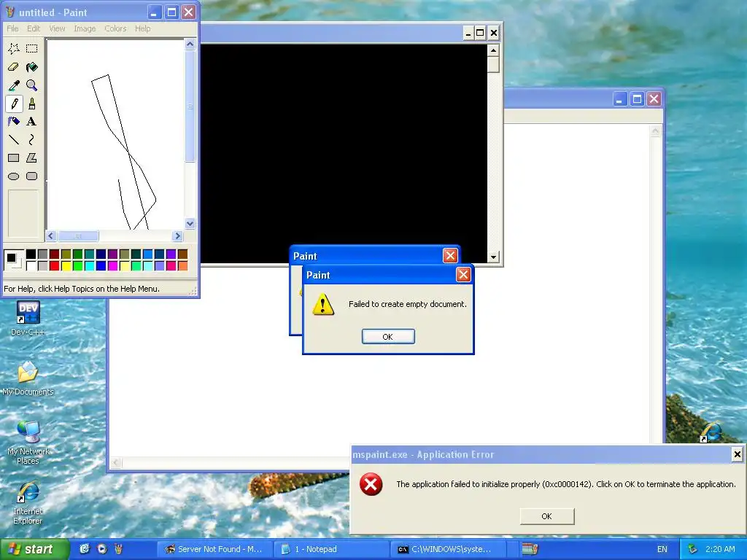Click the 2:20 AM taskbar clock
Screen dimensions: 747x560
720,549
